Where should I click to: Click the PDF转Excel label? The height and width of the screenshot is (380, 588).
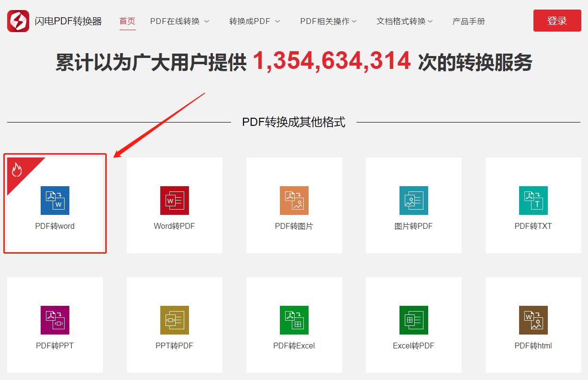click(x=294, y=346)
